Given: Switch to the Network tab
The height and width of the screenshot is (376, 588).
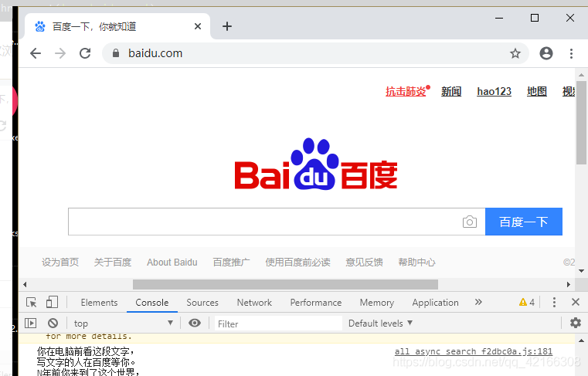Looking at the screenshot, I should 254,303.
